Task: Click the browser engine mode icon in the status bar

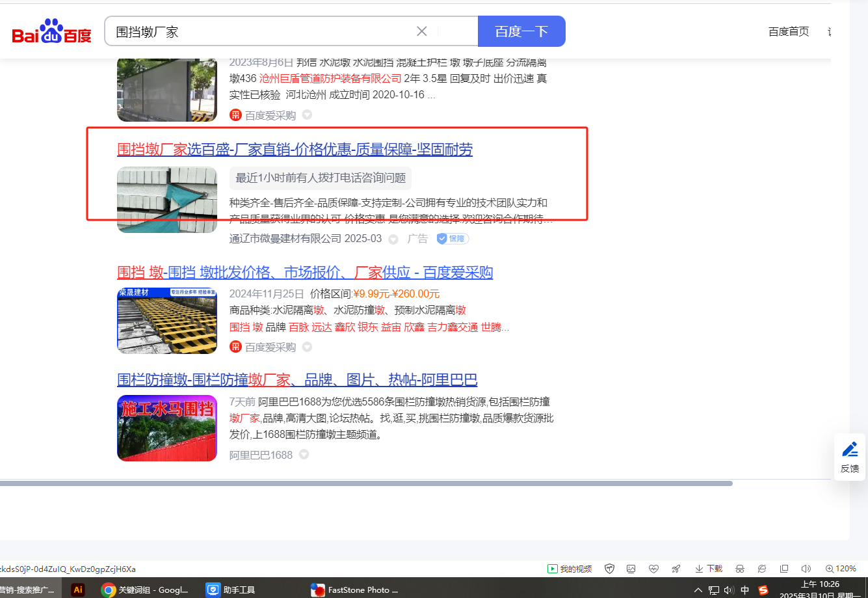Action: (762, 569)
